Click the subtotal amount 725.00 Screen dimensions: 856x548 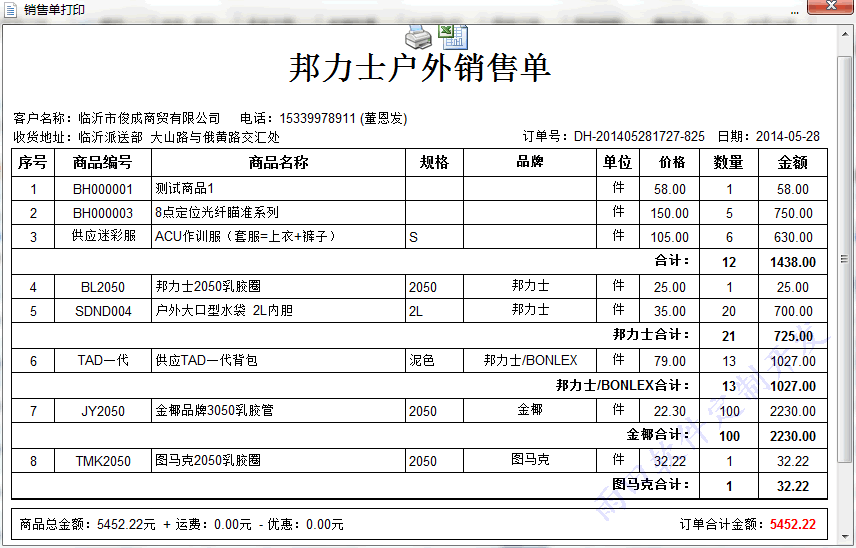pyautogui.click(x=793, y=336)
